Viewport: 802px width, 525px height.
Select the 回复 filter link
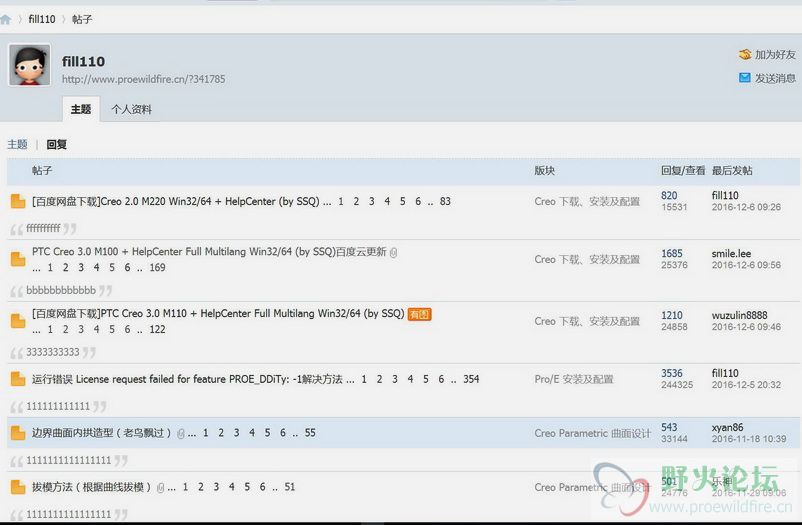pyautogui.click(x=56, y=144)
